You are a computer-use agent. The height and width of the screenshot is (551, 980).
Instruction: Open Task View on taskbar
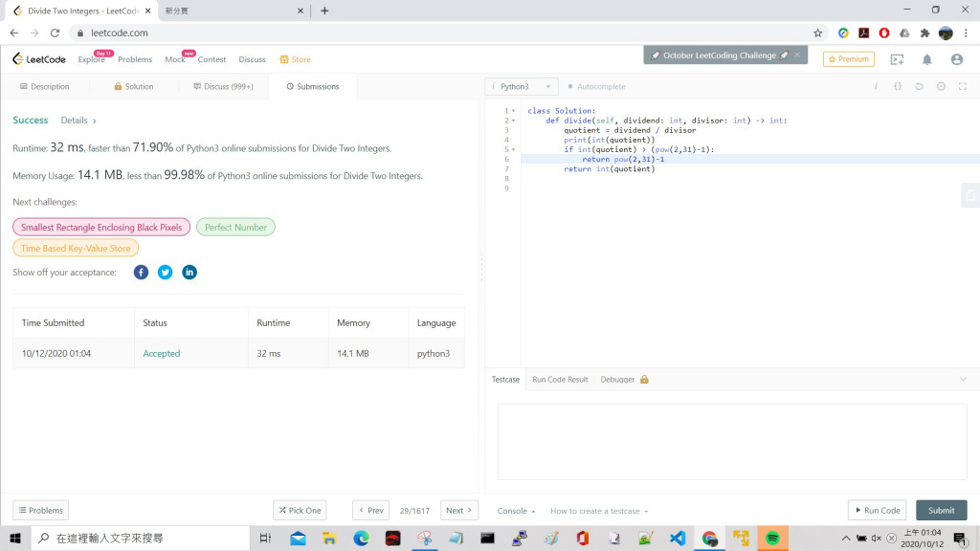[x=265, y=538]
